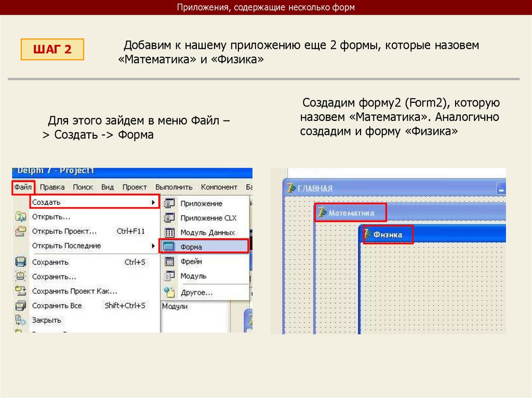This screenshot has width=532, height=398.
Task: Click the Delphi 7 - Project1 title bar
Action: (x=132, y=172)
